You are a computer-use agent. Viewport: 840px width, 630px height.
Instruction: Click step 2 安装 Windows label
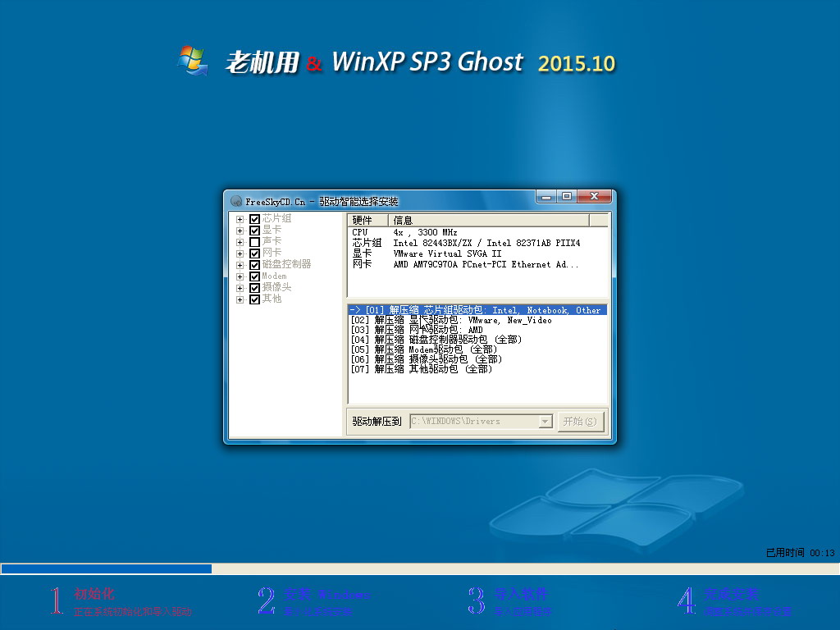pos(326,594)
